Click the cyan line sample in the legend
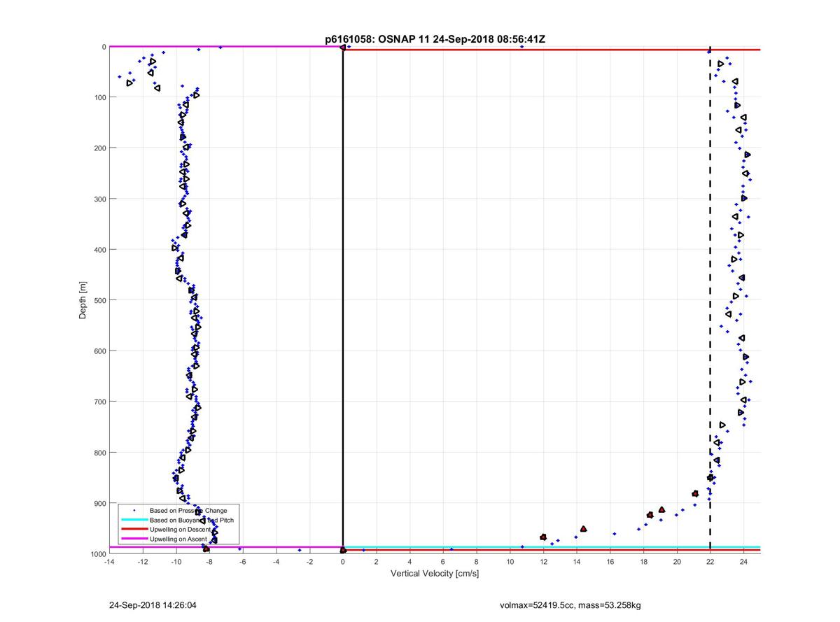 [x=133, y=520]
